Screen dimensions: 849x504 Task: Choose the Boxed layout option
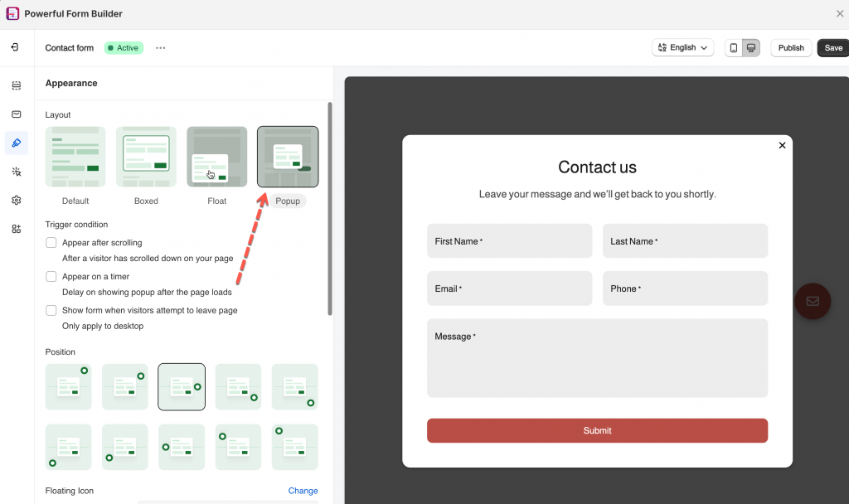[x=146, y=157]
